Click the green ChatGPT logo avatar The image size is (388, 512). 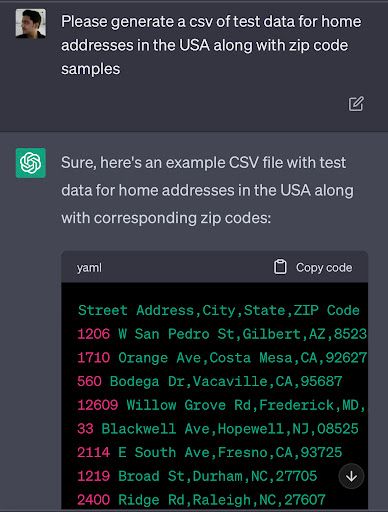(x=31, y=163)
